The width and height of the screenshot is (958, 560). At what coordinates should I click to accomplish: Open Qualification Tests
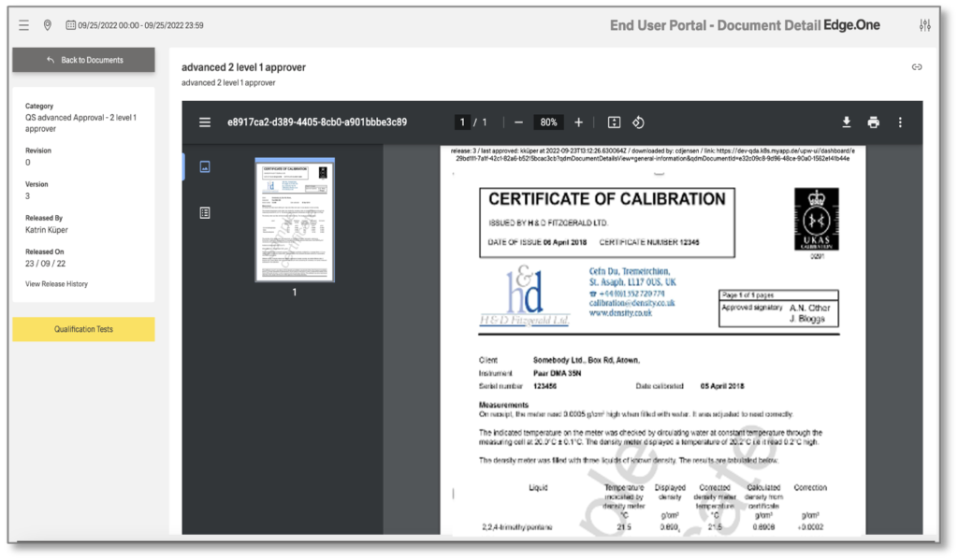coord(83,329)
